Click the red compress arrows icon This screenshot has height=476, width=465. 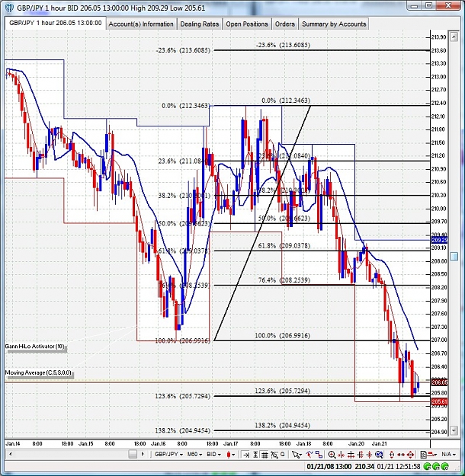click(x=369, y=455)
